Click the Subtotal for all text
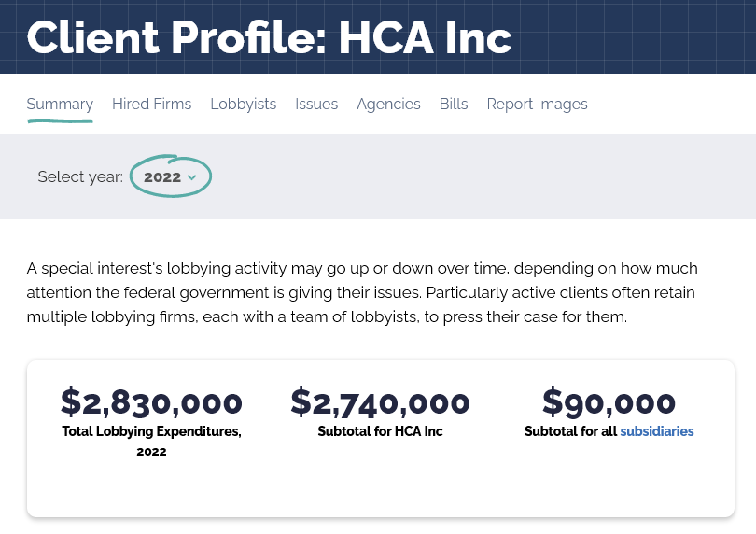 coord(570,430)
